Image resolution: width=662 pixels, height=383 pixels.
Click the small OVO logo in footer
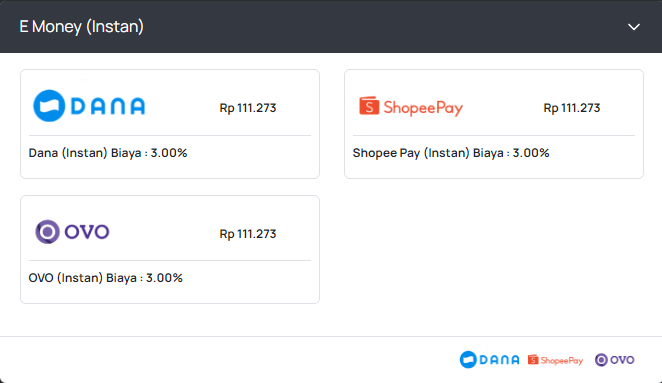coord(614,360)
